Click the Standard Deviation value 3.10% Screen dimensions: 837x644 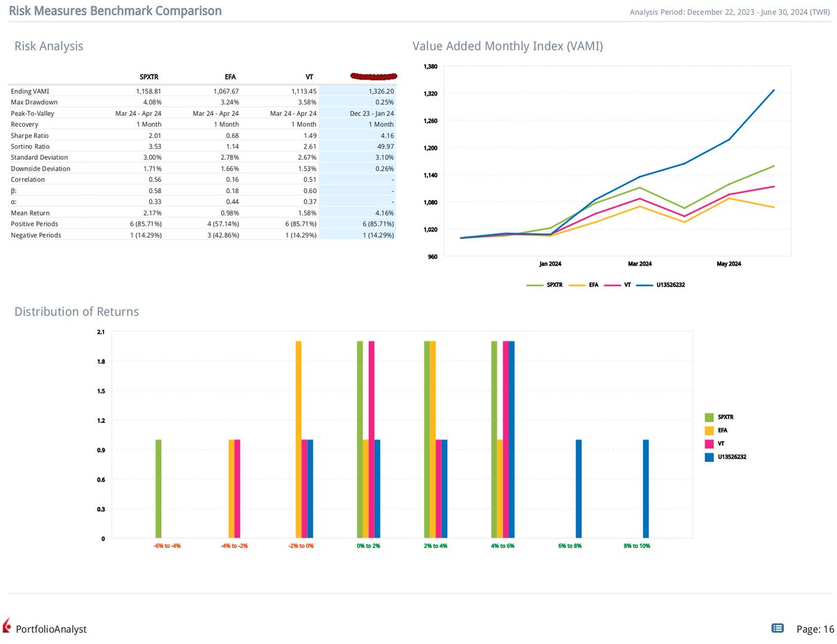(x=384, y=158)
